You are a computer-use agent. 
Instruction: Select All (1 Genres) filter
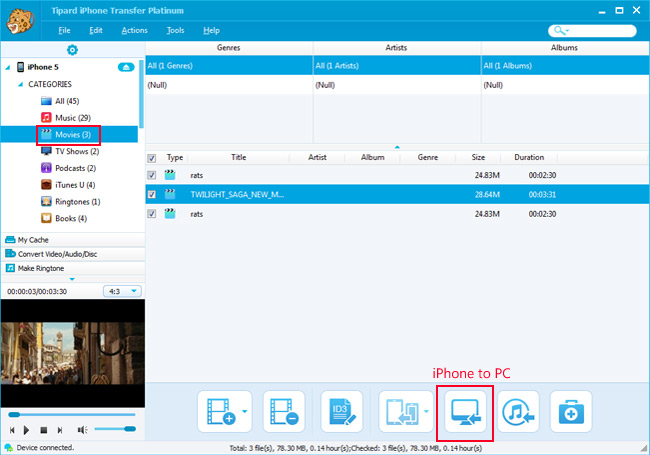(x=229, y=65)
